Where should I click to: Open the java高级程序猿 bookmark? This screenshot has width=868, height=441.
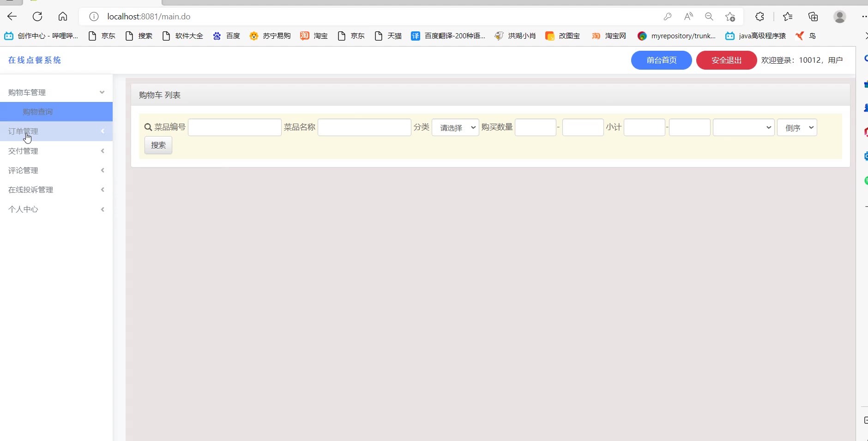coord(755,36)
